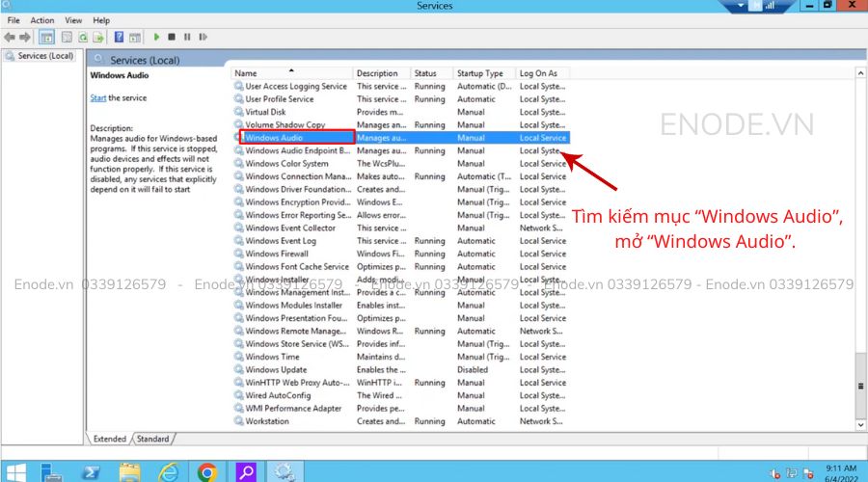Sort by the Startup Type column header
The height and width of the screenshot is (482, 868).
tap(480, 73)
